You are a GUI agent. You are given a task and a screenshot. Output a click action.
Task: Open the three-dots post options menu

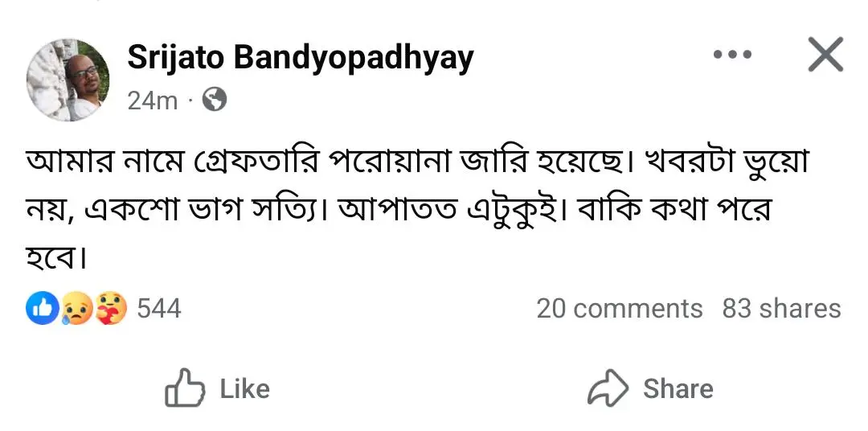point(732,55)
